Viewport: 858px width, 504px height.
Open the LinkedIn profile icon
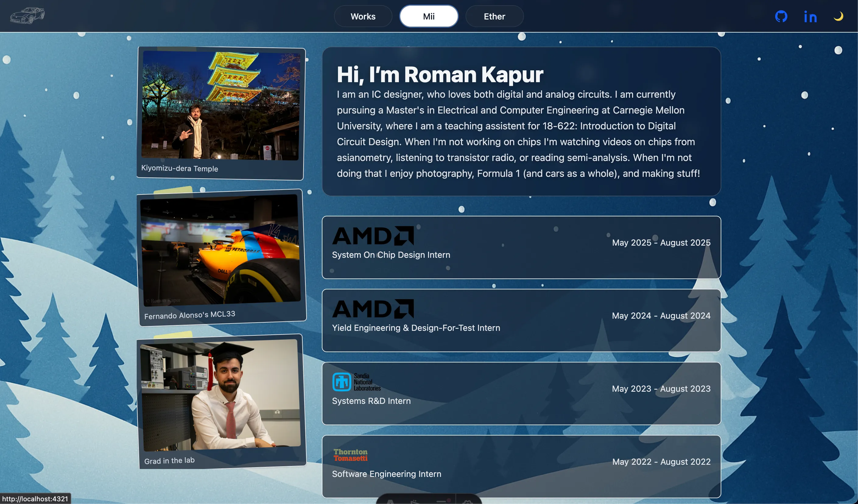(810, 17)
